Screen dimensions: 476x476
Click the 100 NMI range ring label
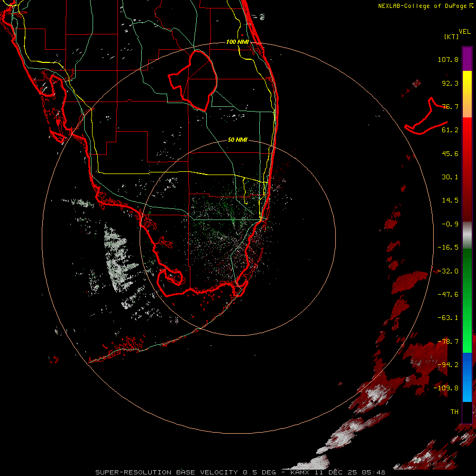(237, 42)
